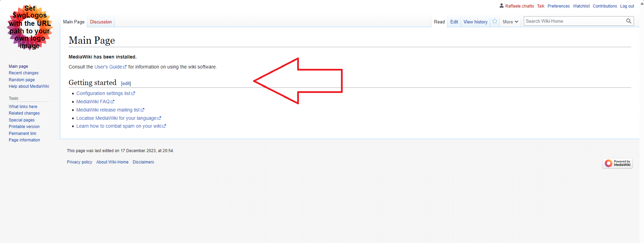Add page to watchlist with star icon
This screenshot has width=644, height=243.
coord(495,21)
